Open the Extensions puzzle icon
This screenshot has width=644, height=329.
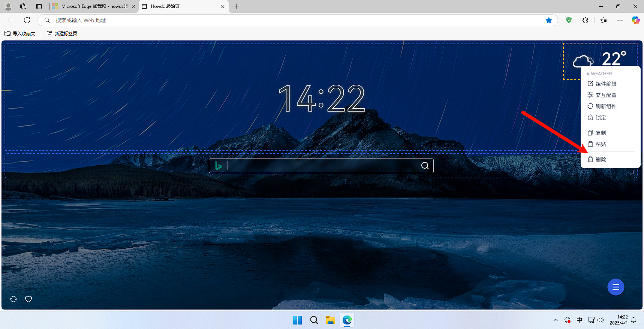tap(585, 20)
